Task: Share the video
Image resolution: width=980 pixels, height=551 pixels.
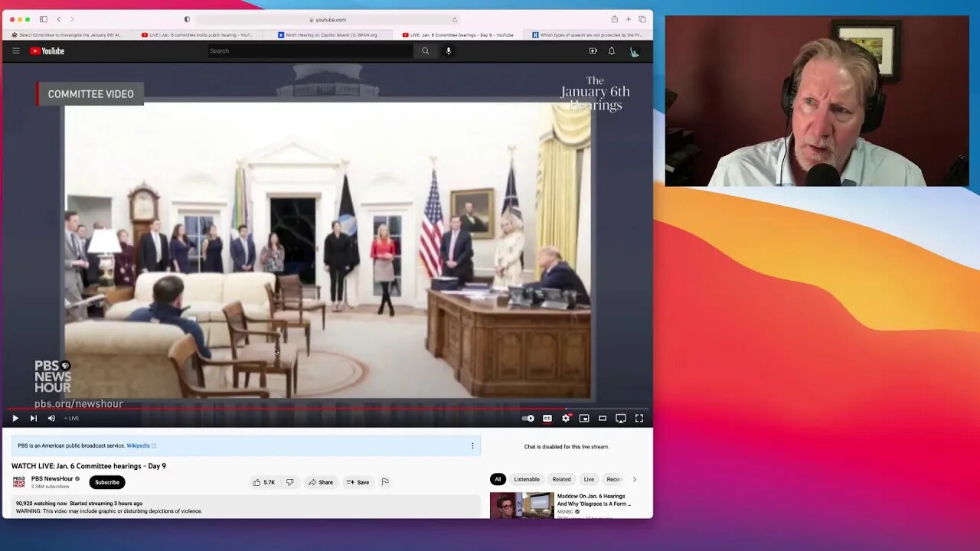Action: coord(321,482)
